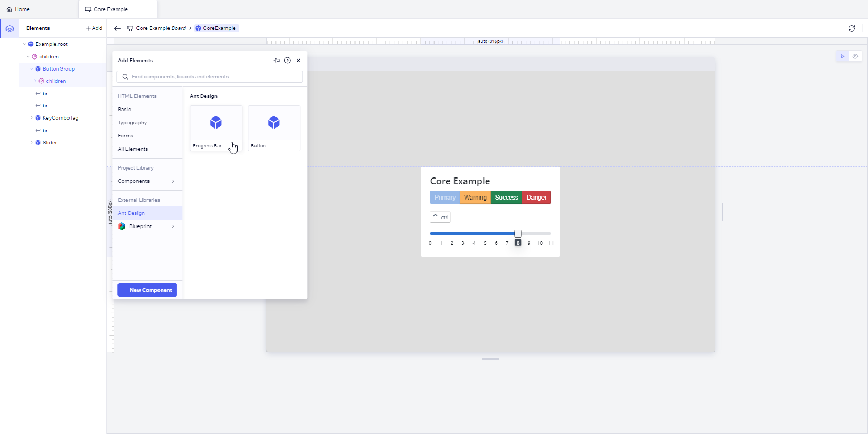Expand the KeyComboTag tree node

point(32,118)
